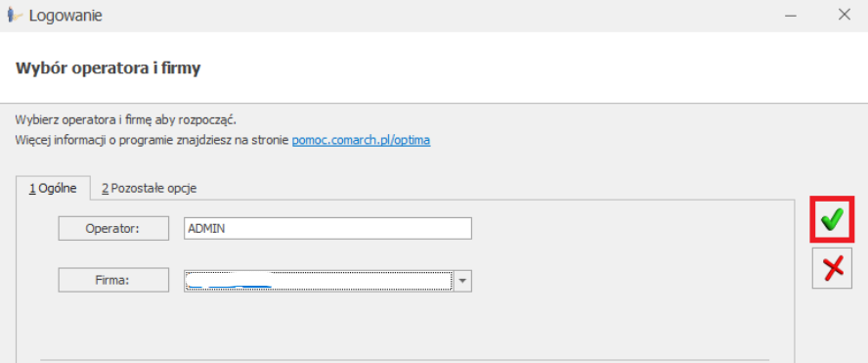Image resolution: width=868 pixels, height=363 pixels.
Task: Switch to the 2 Pozostałe opcje tab
Action: coord(149,189)
